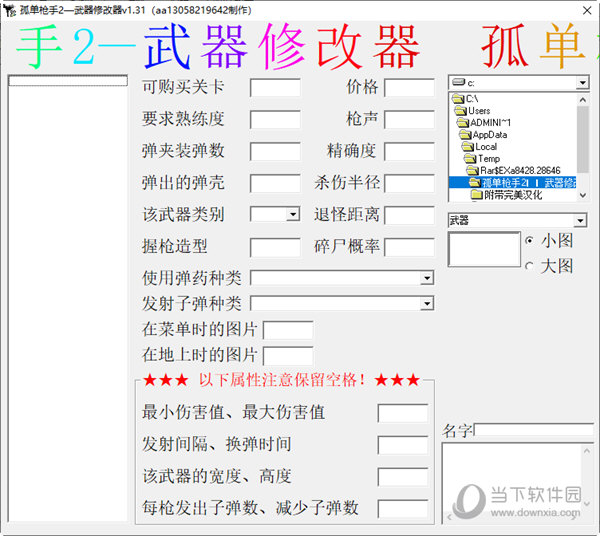Click the 弹出的弹壳 text box
This screenshot has width=600, height=536.
(275, 183)
